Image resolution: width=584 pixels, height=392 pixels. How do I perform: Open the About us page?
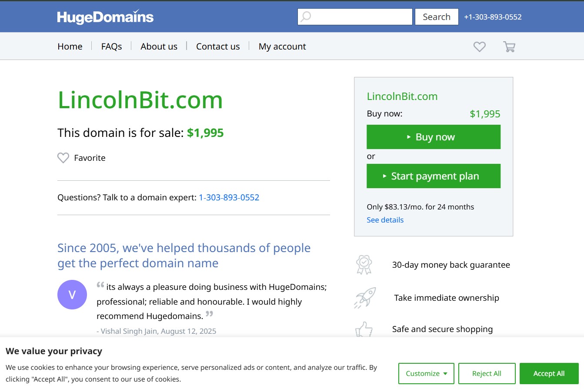(159, 47)
